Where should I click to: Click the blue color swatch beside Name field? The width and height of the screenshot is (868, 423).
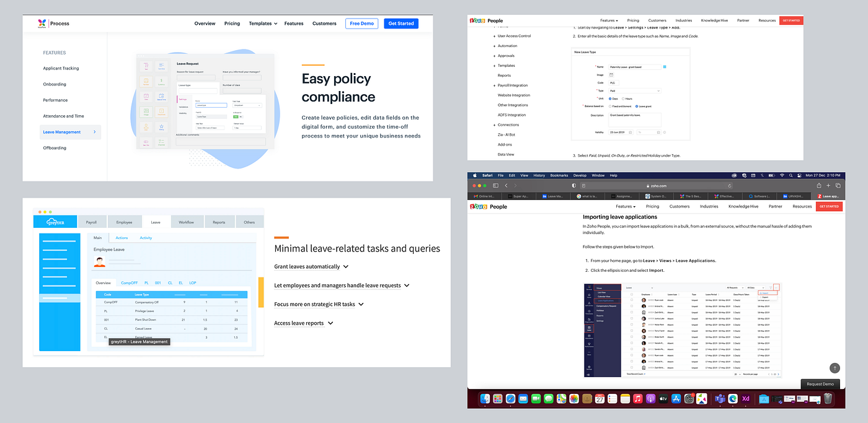(665, 67)
